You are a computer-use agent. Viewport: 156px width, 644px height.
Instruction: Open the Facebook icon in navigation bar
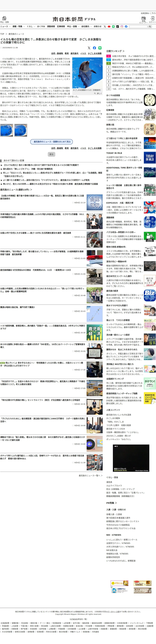126,27
